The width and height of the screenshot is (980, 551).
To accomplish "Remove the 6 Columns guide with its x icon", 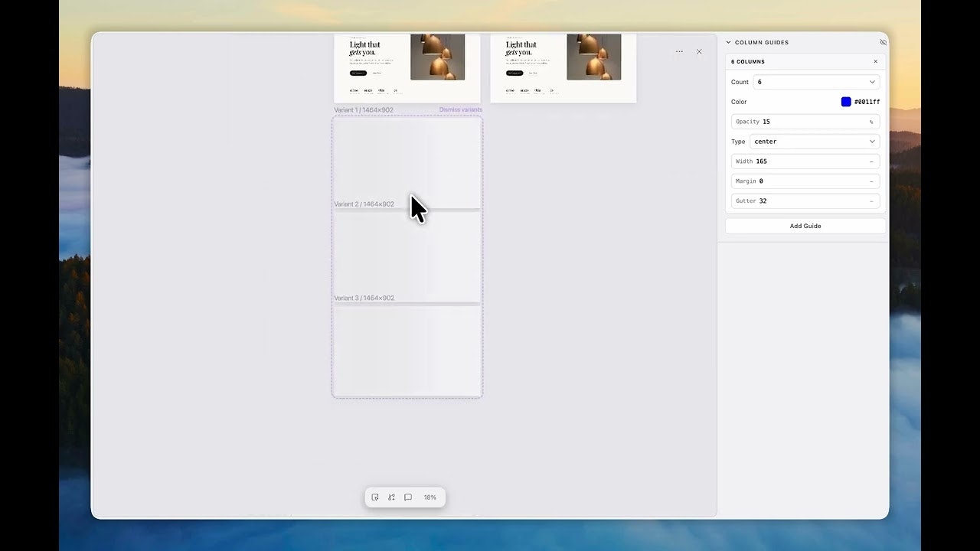I will pos(875,61).
